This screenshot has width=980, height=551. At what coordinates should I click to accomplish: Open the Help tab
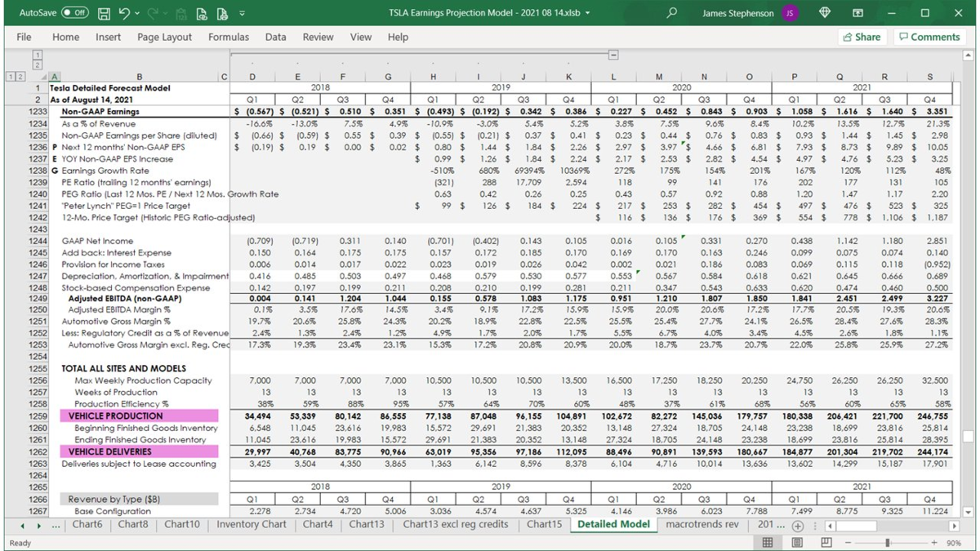398,37
